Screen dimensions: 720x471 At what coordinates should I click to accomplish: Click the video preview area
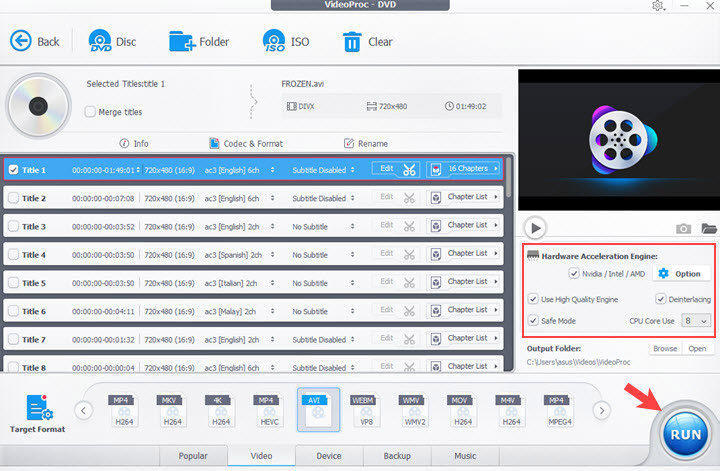619,140
